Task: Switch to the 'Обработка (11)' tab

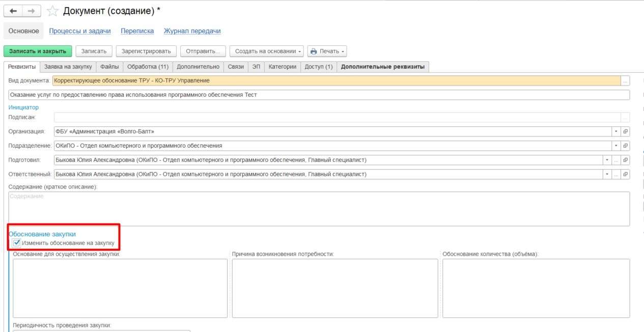Action: pyautogui.click(x=148, y=67)
